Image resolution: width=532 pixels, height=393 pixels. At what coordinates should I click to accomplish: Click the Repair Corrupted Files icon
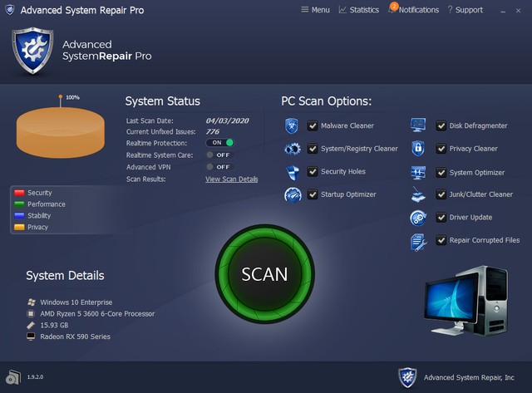[x=418, y=241]
